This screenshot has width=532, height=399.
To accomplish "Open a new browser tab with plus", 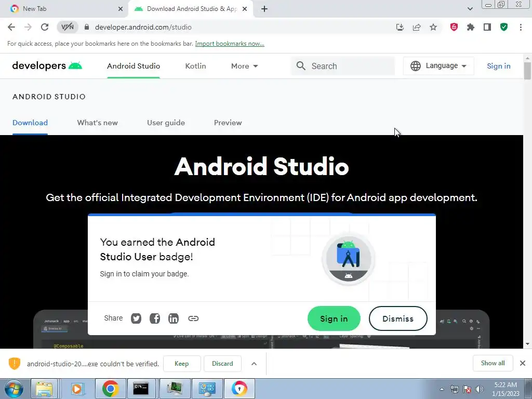I will pyautogui.click(x=264, y=9).
